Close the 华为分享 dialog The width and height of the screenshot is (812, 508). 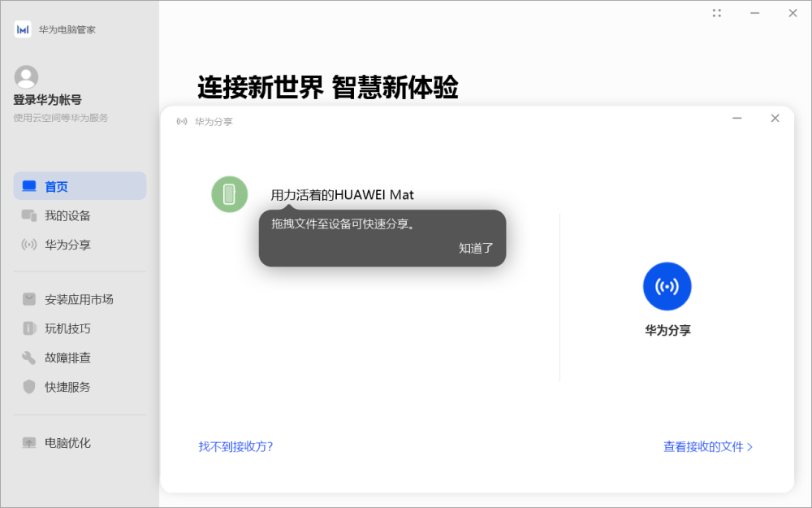(x=775, y=118)
